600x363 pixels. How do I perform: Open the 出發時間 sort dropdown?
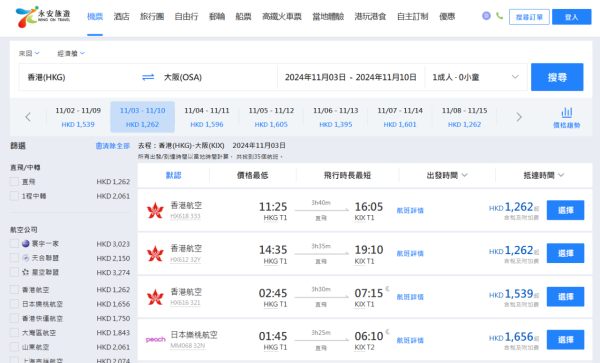point(447,175)
